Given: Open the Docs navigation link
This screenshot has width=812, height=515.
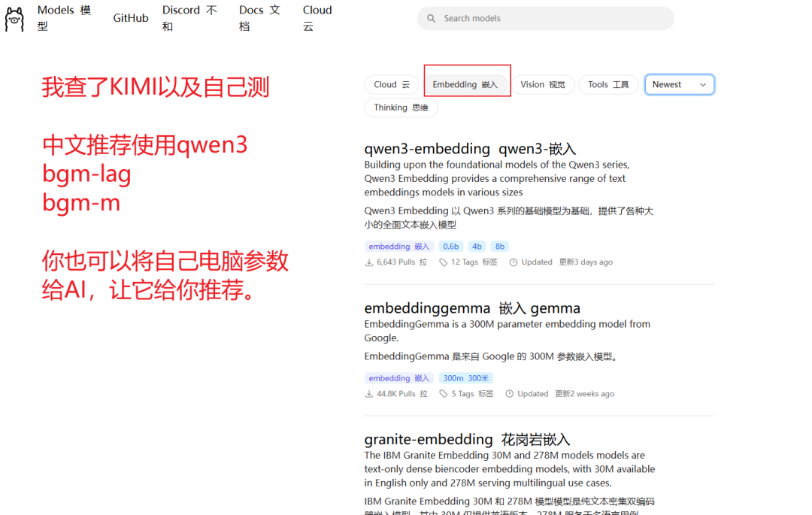Looking at the screenshot, I should coord(259,18).
